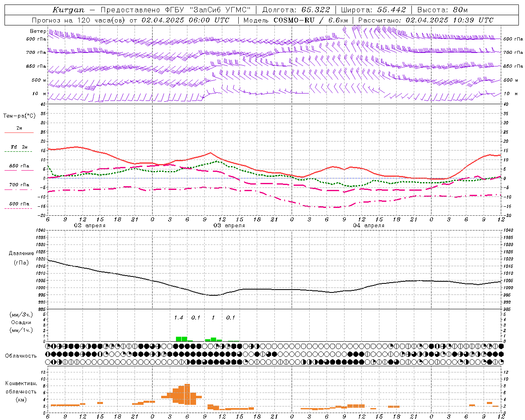Click the "500 м" wind level label on the left
Viewport: 525px width, 420px height.
39,80
